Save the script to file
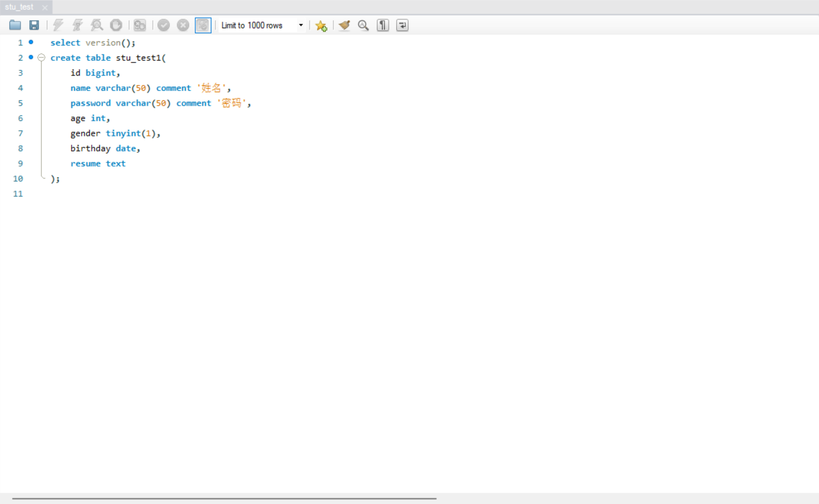The width and height of the screenshot is (819, 504). [x=34, y=25]
